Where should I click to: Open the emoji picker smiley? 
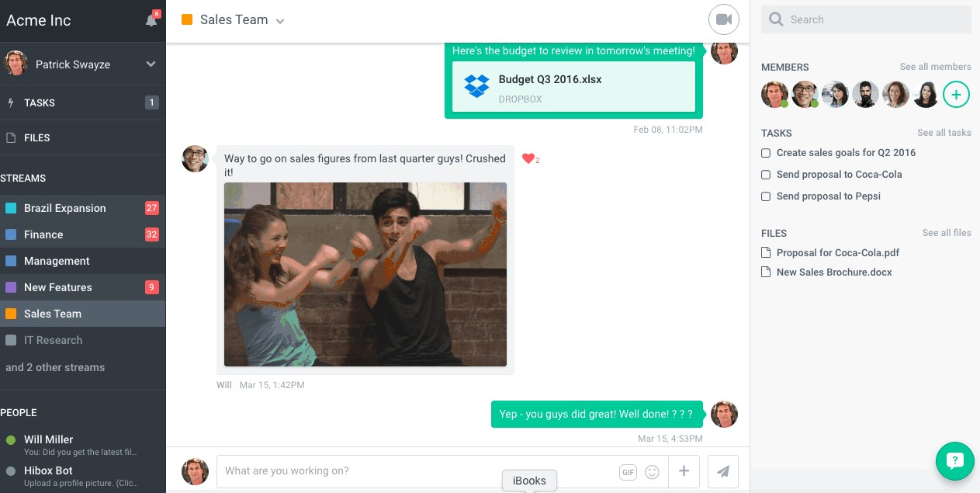(653, 471)
